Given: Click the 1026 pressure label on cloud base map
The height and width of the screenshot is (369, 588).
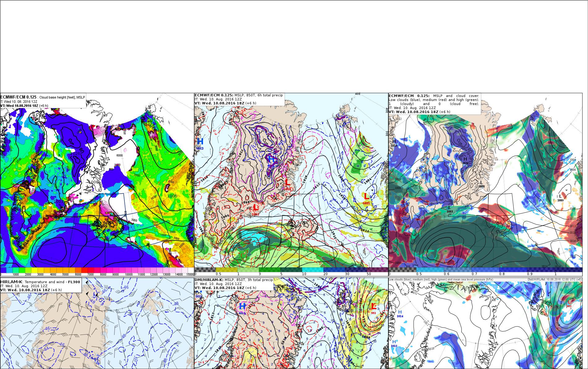Looking at the screenshot, I should coord(76,153).
